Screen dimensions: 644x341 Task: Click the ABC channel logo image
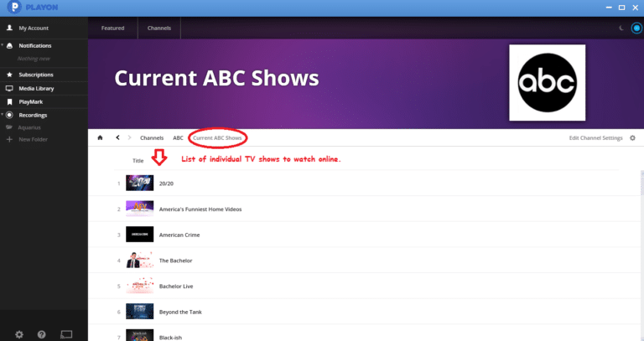pyautogui.click(x=547, y=82)
